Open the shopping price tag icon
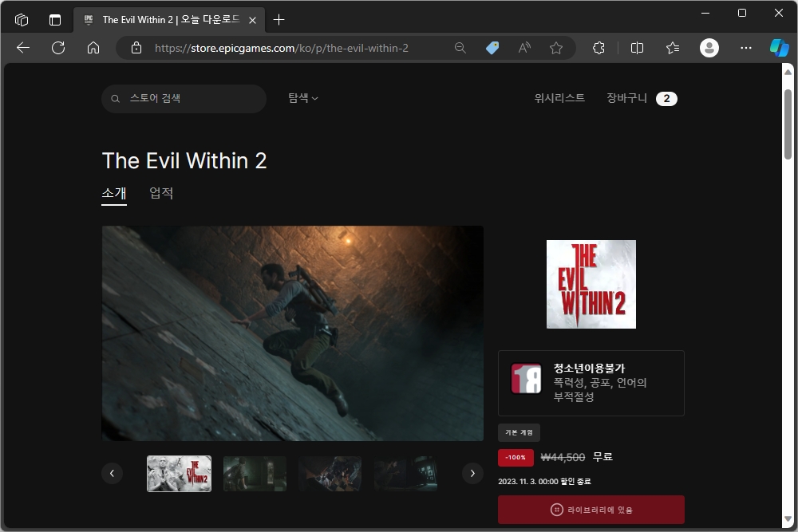The width and height of the screenshot is (798, 532). coord(492,48)
